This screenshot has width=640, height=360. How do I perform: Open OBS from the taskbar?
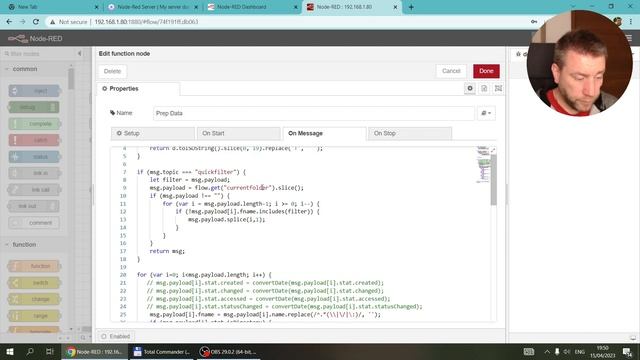[228, 351]
